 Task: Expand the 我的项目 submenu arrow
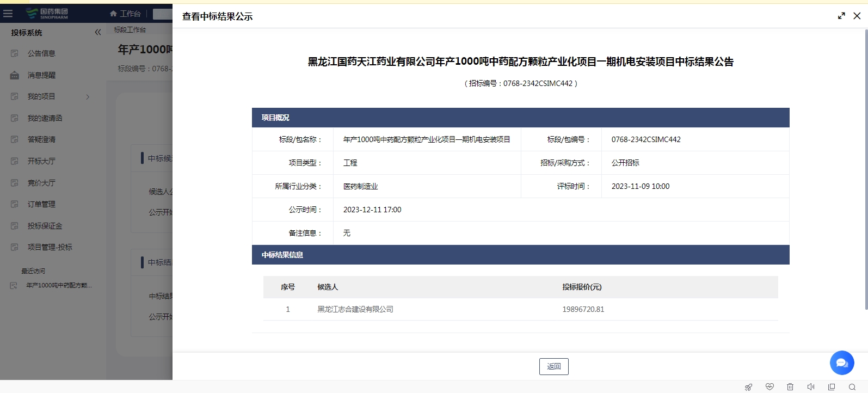point(88,97)
